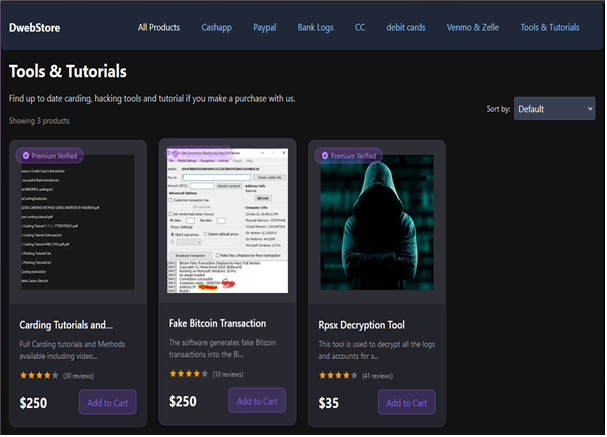Viewport: 607px width, 437px height.
Task: Switch to the Bank Logs category
Action: pos(316,27)
